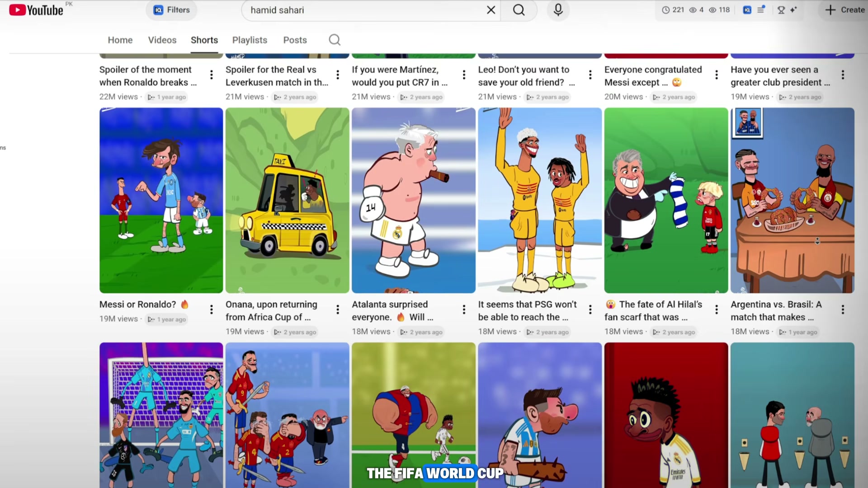The width and height of the screenshot is (868, 488).
Task: Click the eye stat showing 118
Action: (x=719, y=10)
